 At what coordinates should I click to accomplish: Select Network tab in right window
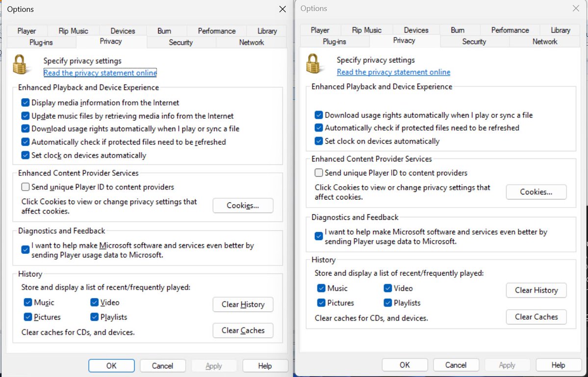coord(545,42)
